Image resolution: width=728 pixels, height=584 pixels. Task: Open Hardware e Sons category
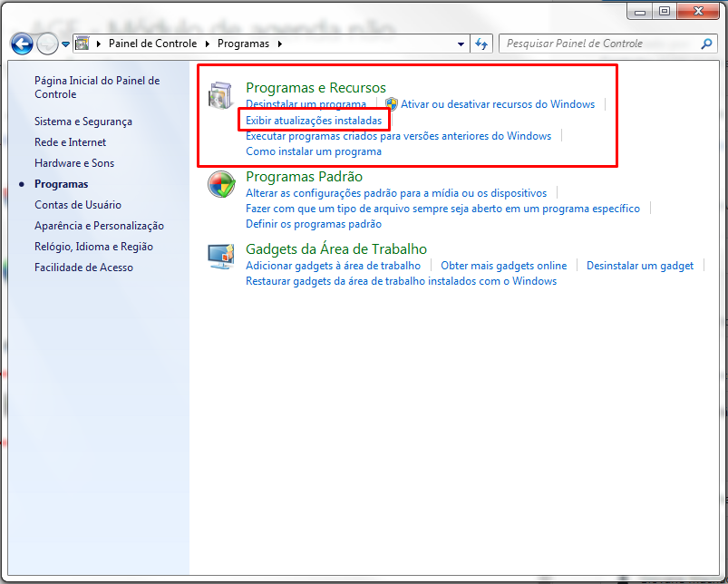(74, 163)
